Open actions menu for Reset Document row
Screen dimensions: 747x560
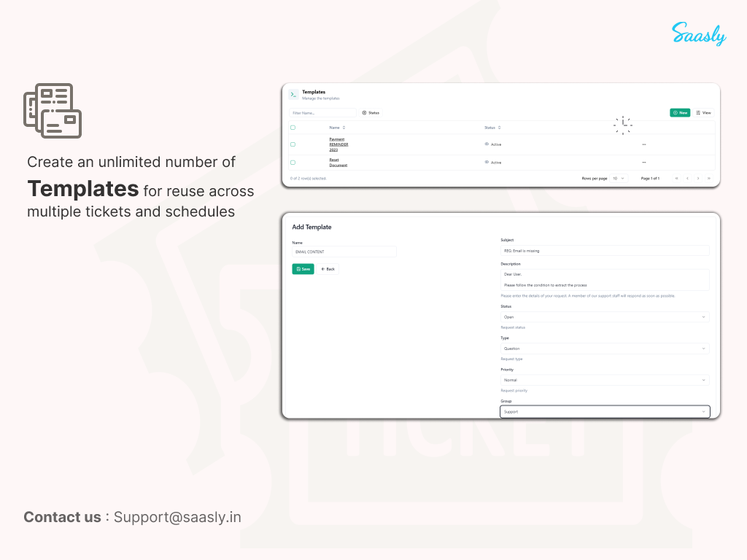[x=644, y=162]
